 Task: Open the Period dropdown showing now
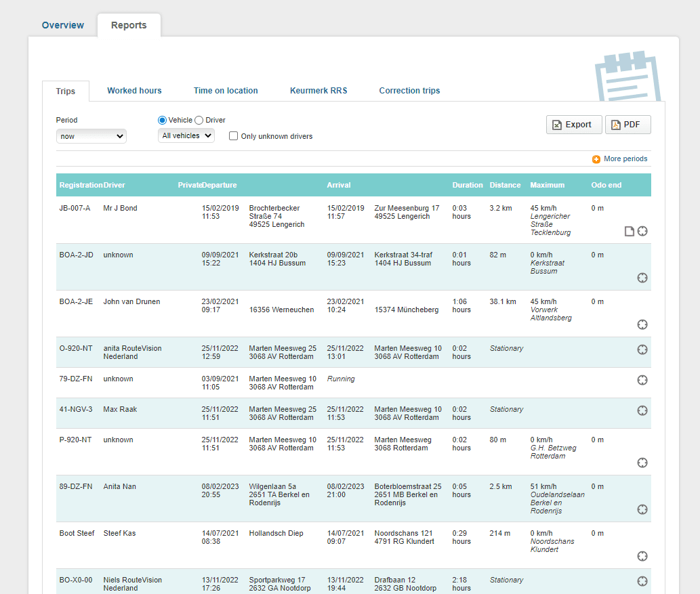[91, 136]
